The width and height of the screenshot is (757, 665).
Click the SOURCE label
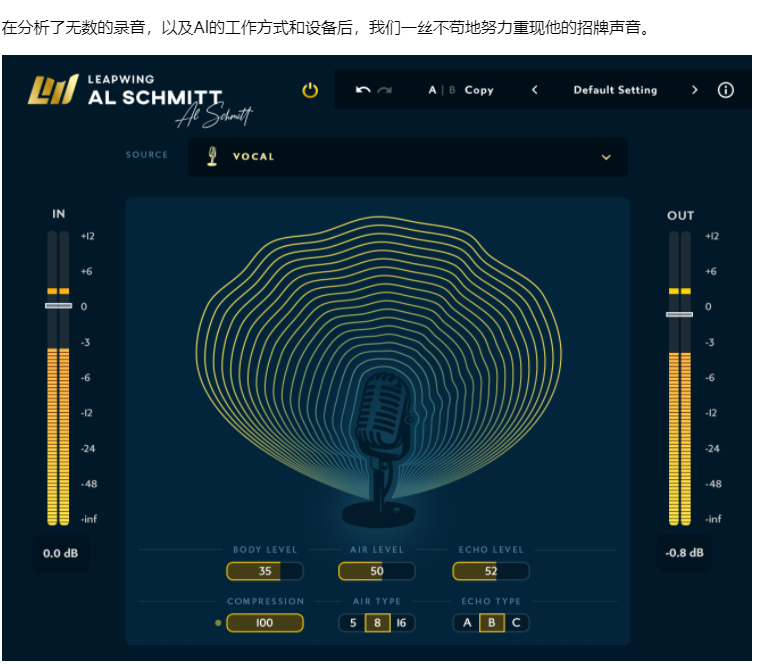pos(147,155)
